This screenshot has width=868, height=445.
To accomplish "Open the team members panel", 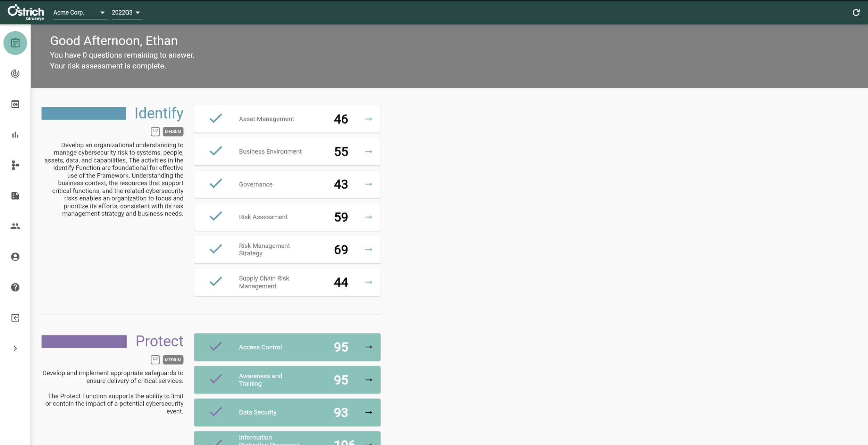I will click(15, 226).
